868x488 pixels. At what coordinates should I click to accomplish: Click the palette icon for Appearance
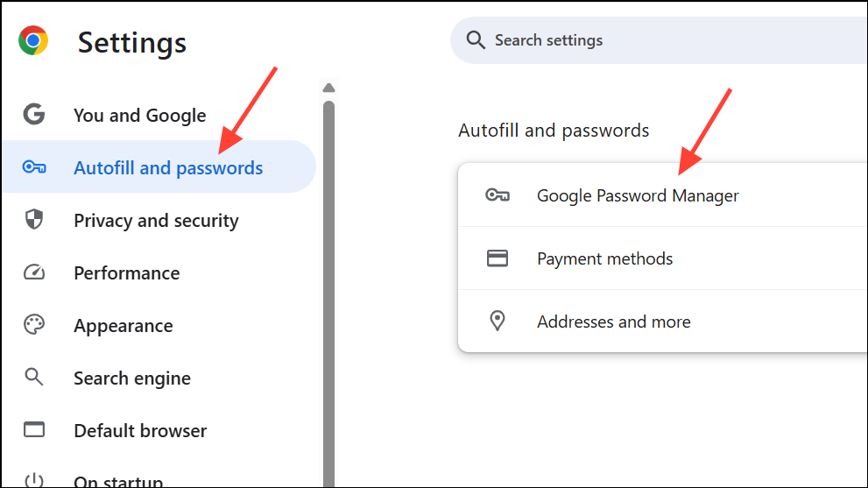click(x=34, y=324)
